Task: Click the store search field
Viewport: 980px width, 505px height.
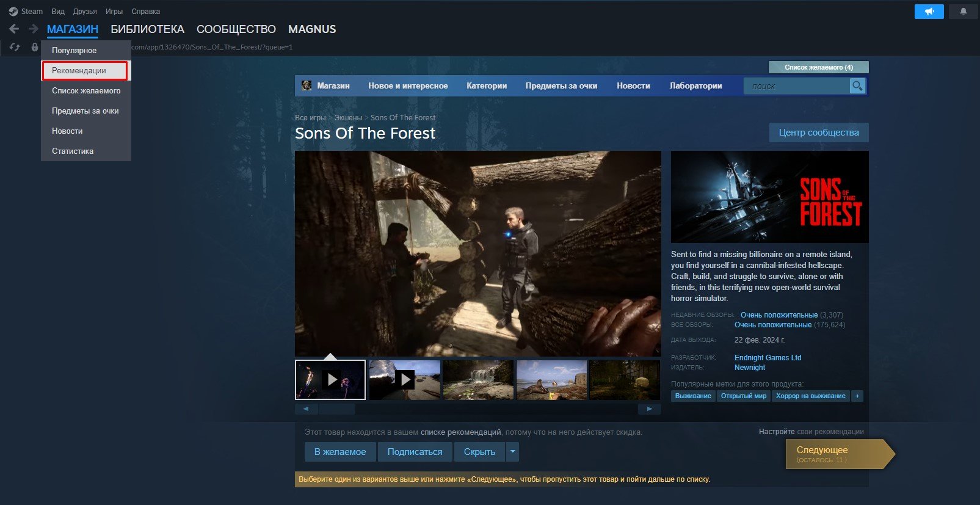Action: (797, 86)
